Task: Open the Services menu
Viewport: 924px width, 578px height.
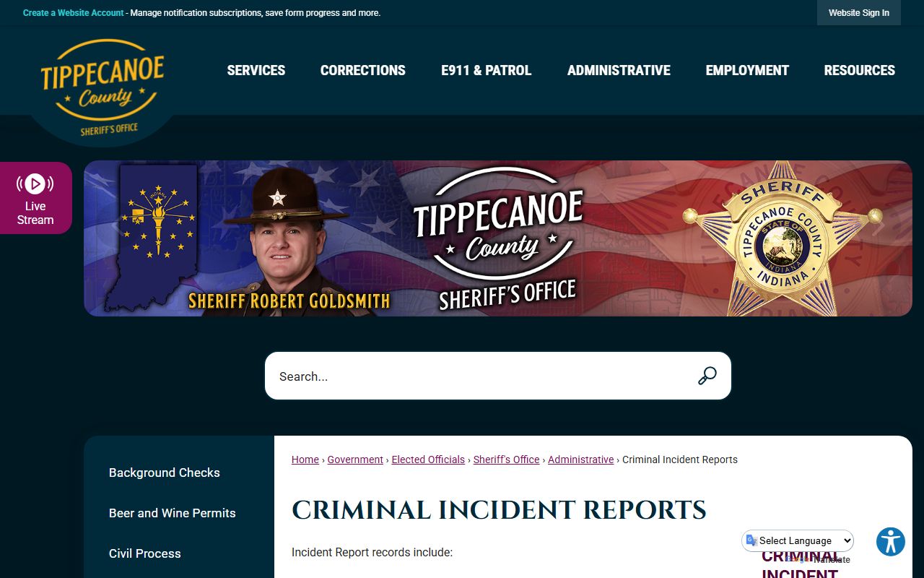Action: pyautogui.click(x=256, y=70)
